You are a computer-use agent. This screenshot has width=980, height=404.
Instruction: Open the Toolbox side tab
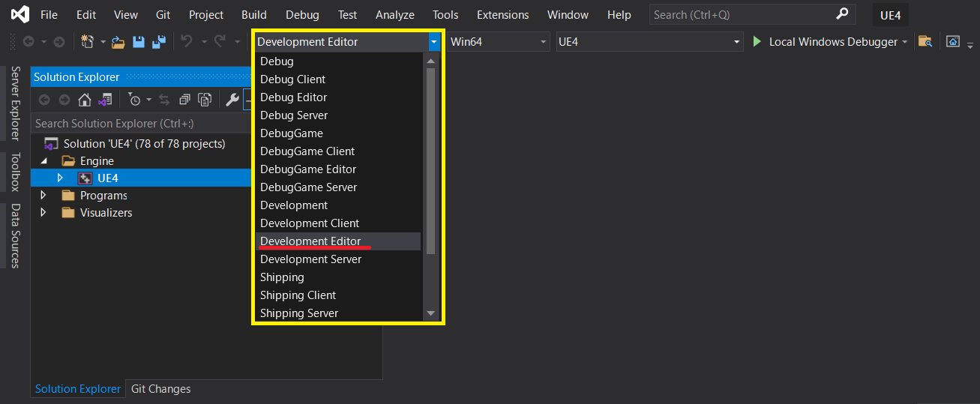[15, 172]
